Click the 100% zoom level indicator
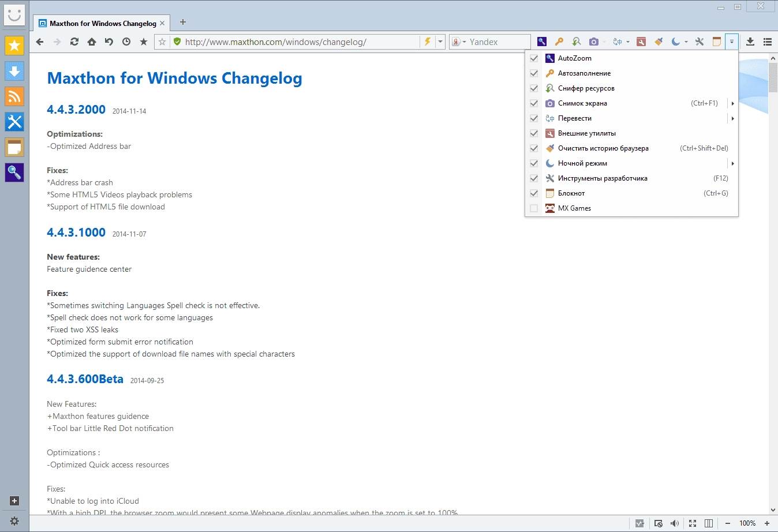Viewport: 778px width, 532px height. tap(747, 523)
